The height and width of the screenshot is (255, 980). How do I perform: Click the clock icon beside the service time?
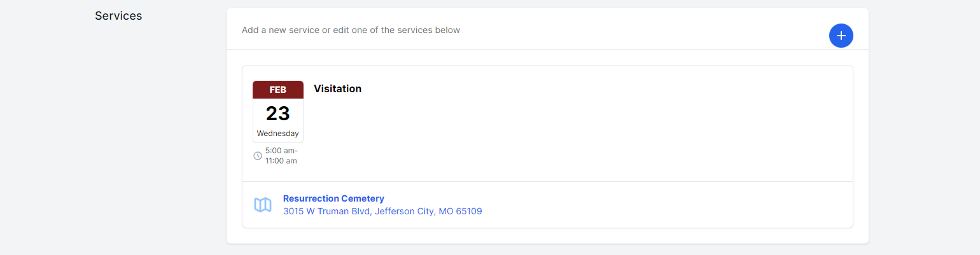(x=258, y=156)
